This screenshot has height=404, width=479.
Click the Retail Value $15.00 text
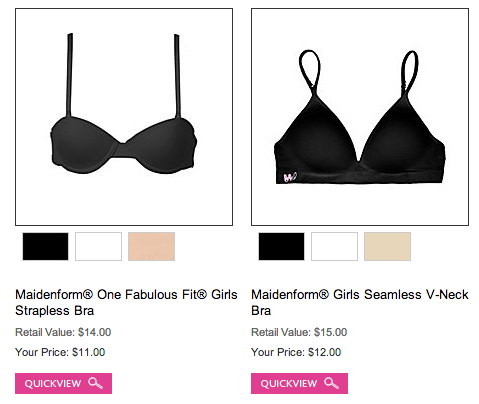[299, 332]
